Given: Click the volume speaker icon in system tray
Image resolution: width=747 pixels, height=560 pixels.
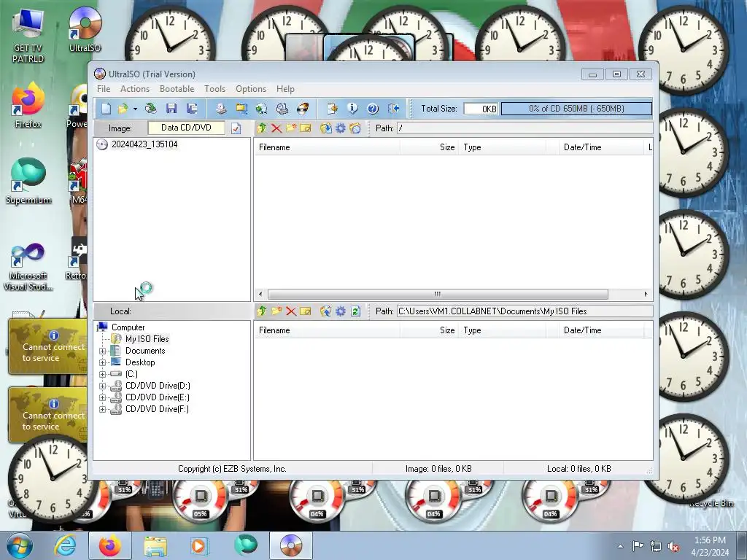Looking at the screenshot, I should (673, 546).
